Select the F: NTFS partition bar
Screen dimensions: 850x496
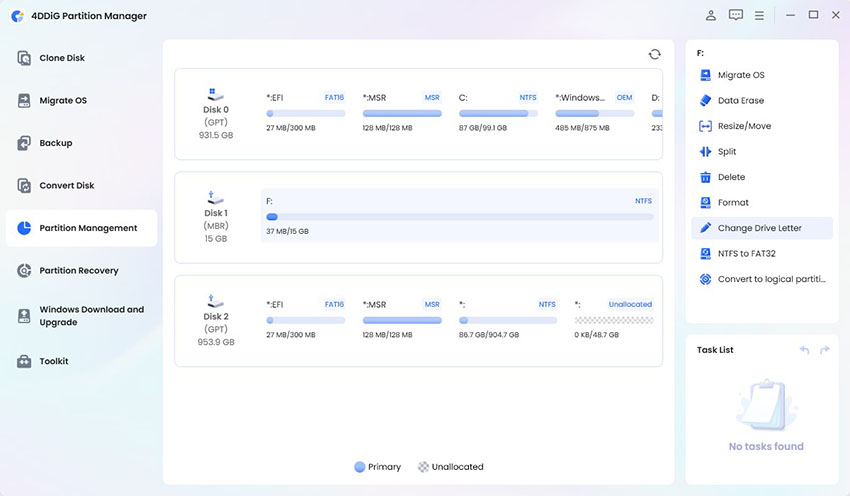(459, 216)
